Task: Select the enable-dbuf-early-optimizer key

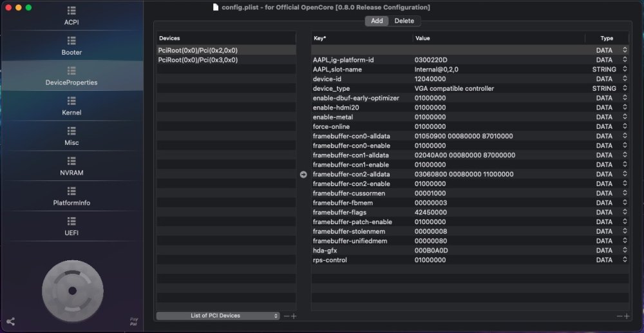Action: (x=356, y=98)
